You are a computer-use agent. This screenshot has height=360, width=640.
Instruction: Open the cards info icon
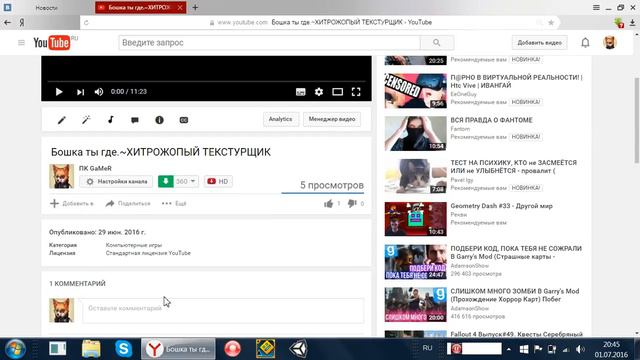(160, 120)
